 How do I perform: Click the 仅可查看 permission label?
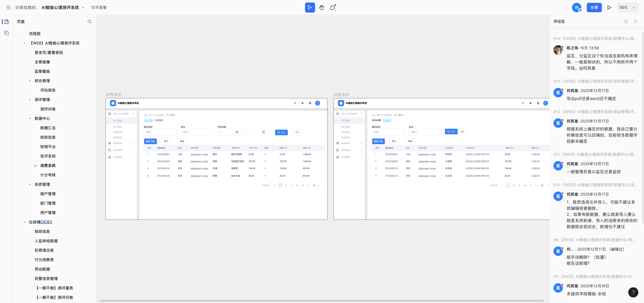(x=99, y=8)
